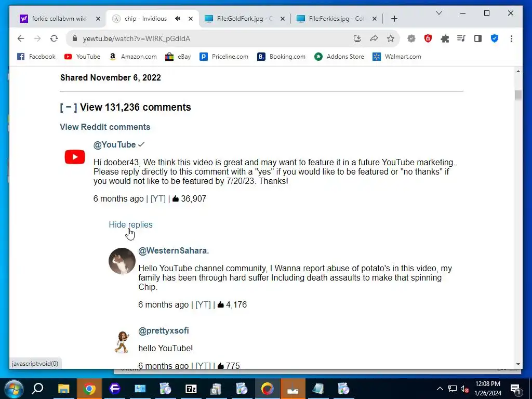
Task: Click the scrollbar up arrow
Action: pyautogui.click(x=518, y=71)
